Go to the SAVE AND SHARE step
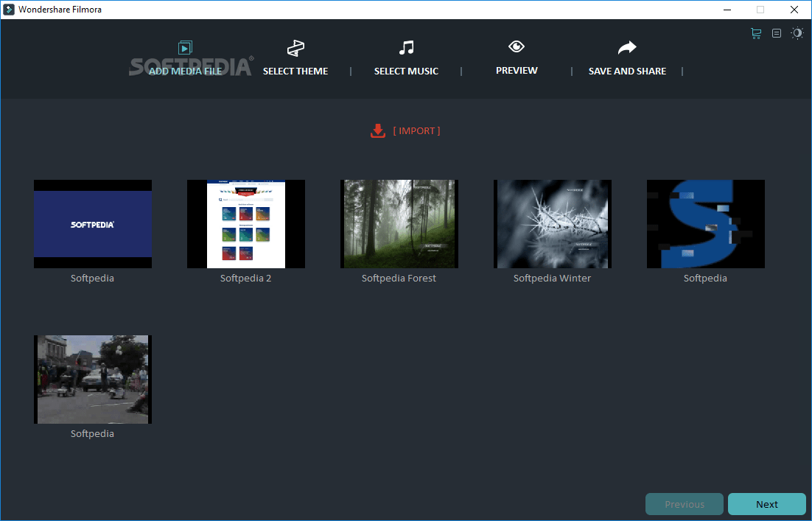The image size is (812, 521). point(627,71)
